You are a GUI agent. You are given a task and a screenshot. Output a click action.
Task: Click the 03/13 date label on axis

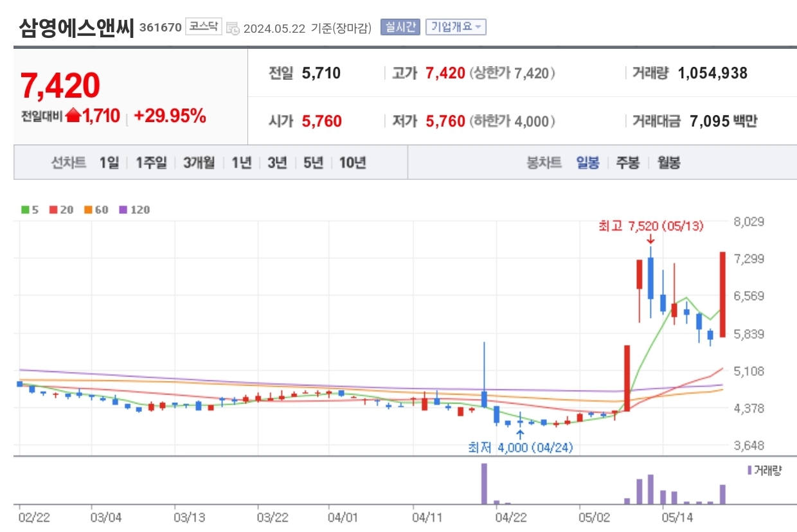(190, 517)
